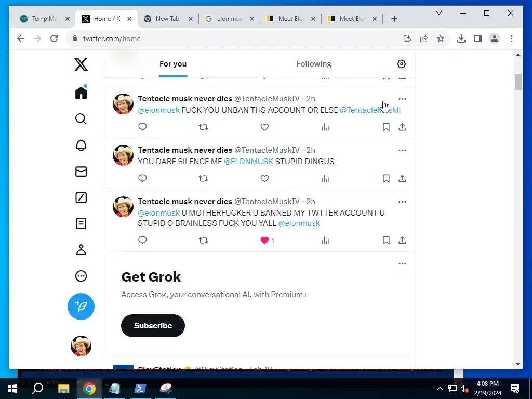Repost the UNBAN THS ACCOUNT tweet
Screen dimensions: 532x399
[x=203, y=127]
